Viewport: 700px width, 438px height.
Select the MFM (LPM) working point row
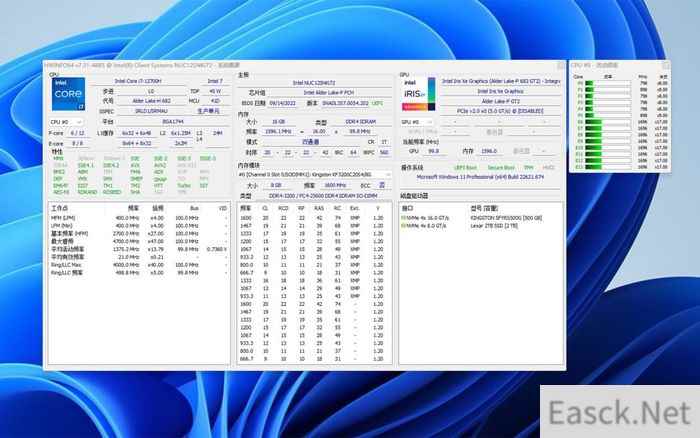(x=139, y=218)
